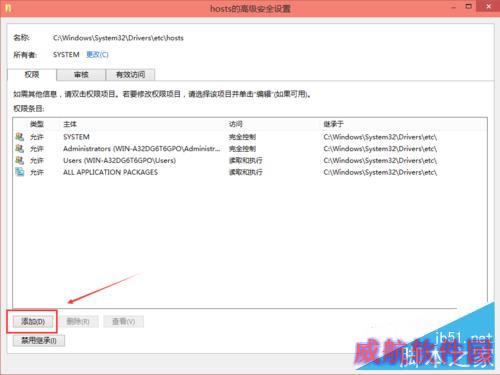Select the SYSTEM principal entry

(76, 137)
